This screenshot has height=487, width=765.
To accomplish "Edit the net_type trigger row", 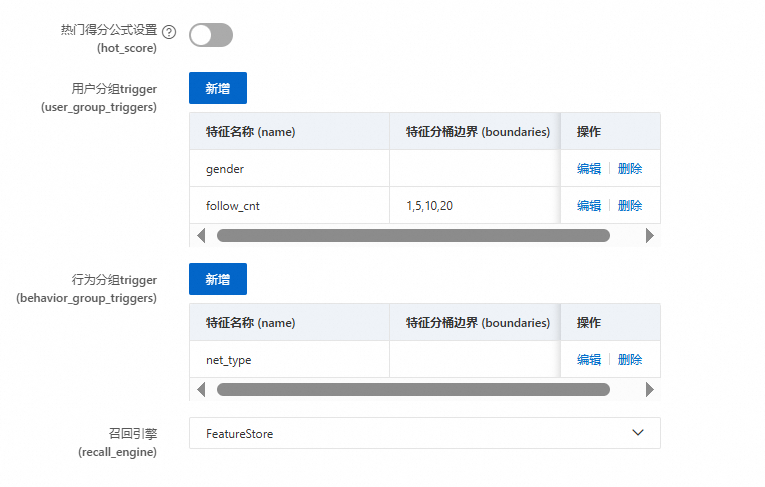I will pos(589,360).
